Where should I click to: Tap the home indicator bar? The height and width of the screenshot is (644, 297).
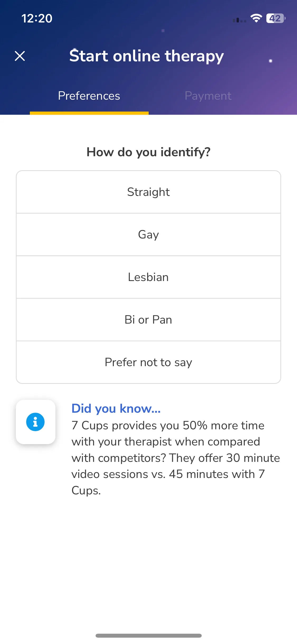tap(148, 636)
